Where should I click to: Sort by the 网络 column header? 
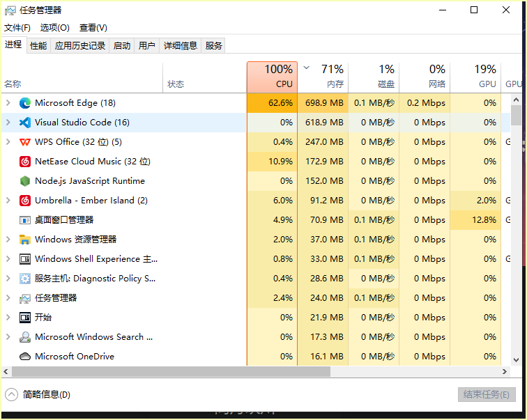click(x=425, y=77)
